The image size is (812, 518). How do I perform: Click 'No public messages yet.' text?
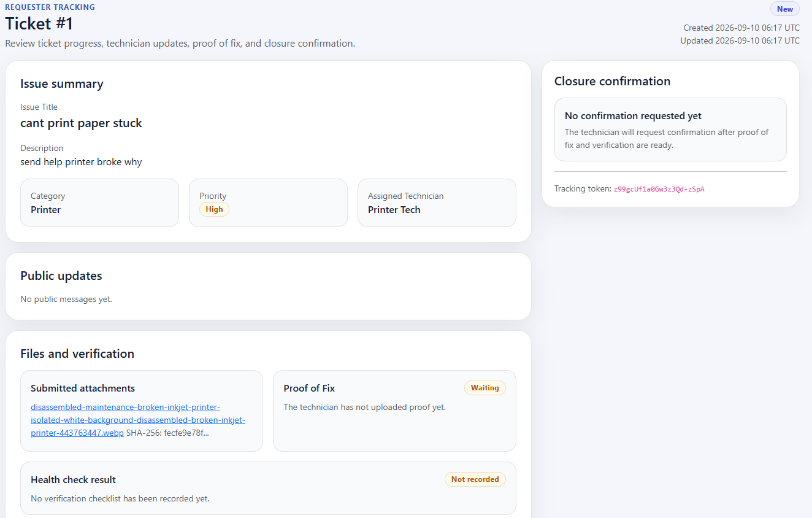coord(66,300)
